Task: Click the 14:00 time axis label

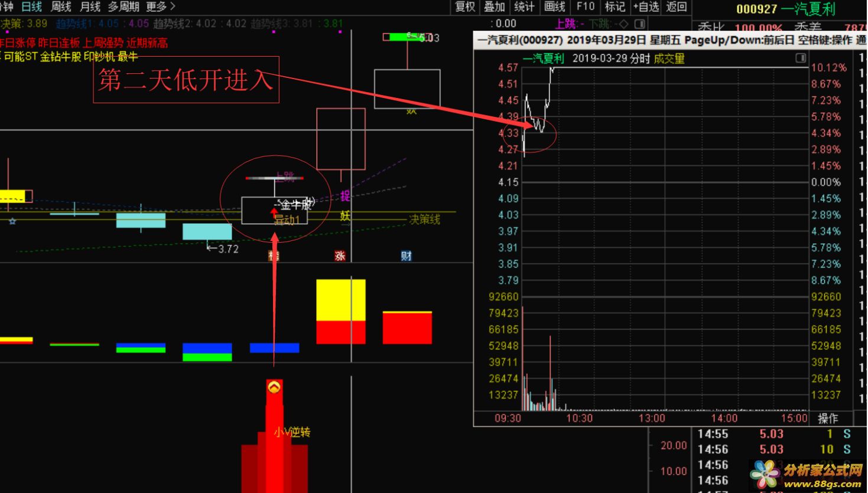Action: point(724,418)
